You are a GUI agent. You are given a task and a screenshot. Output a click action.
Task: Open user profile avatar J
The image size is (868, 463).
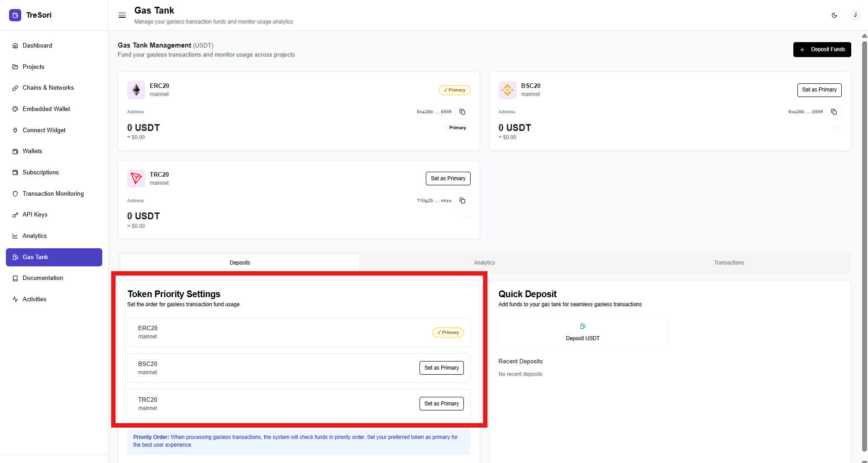[x=855, y=15]
